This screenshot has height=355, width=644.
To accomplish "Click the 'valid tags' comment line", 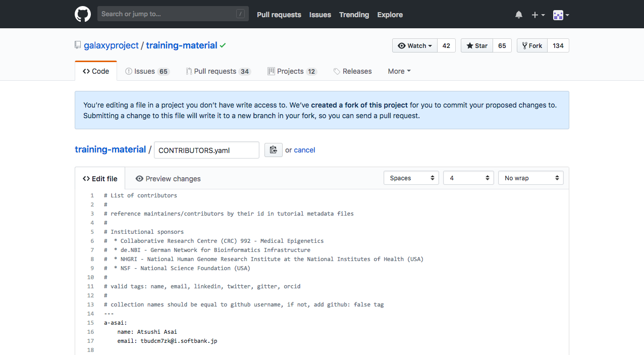I will (x=202, y=286).
